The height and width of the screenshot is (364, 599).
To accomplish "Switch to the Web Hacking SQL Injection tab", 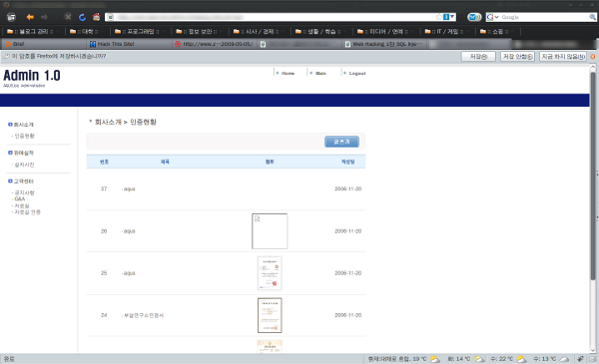I will click(385, 44).
